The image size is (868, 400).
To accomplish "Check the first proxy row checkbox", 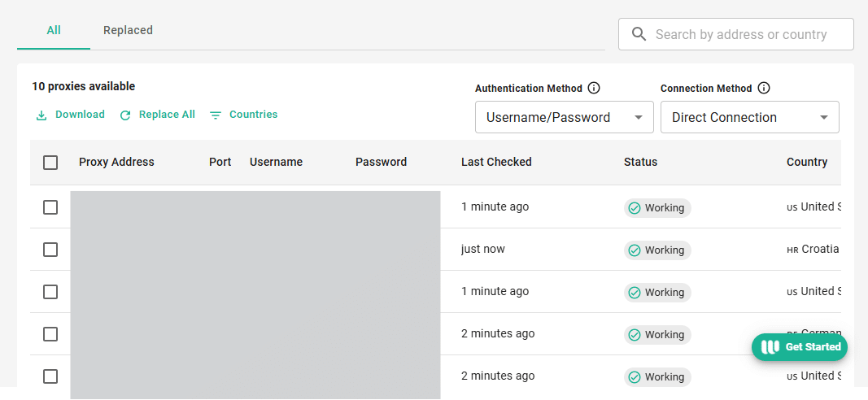I will (50, 207).
